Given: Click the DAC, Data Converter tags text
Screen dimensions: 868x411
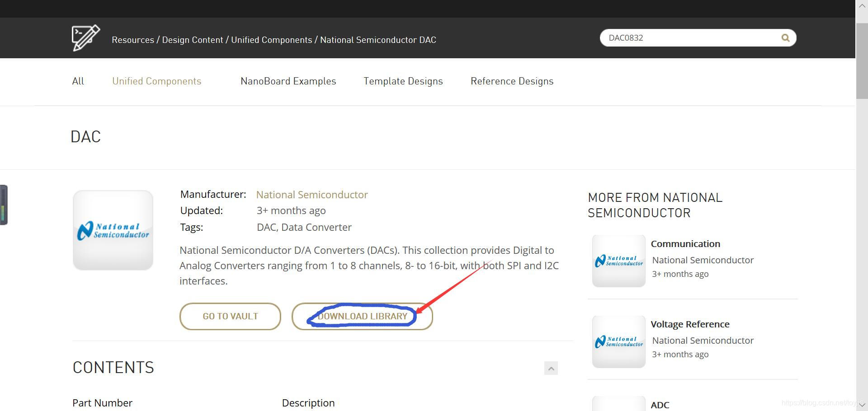Looking at the screenshot, I should (304, 227).
